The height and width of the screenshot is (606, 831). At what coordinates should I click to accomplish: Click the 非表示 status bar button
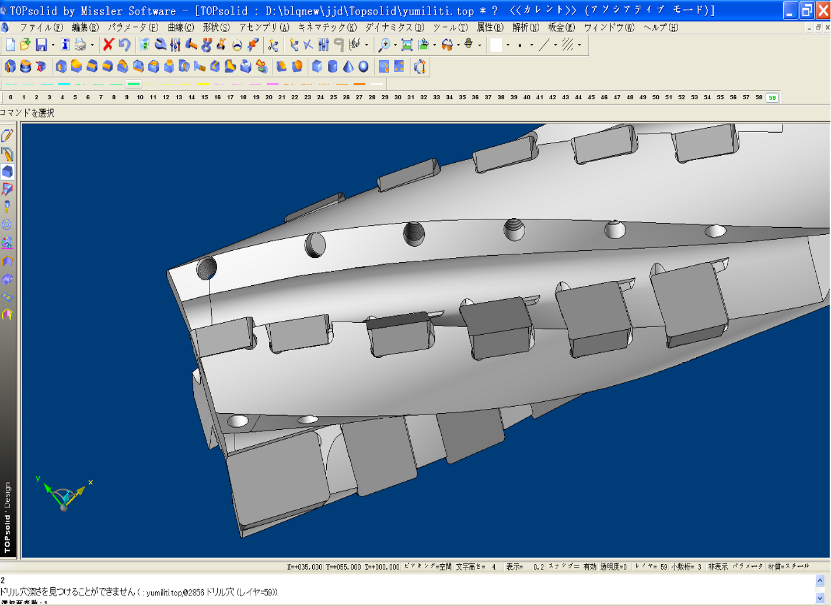coord(717,566)
